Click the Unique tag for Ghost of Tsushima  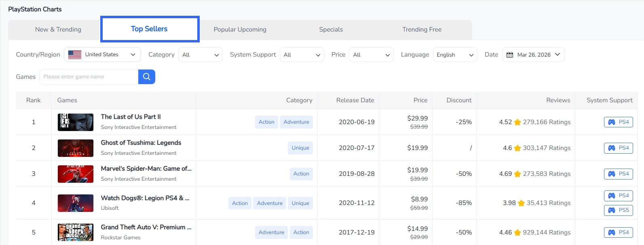(300, 148)
